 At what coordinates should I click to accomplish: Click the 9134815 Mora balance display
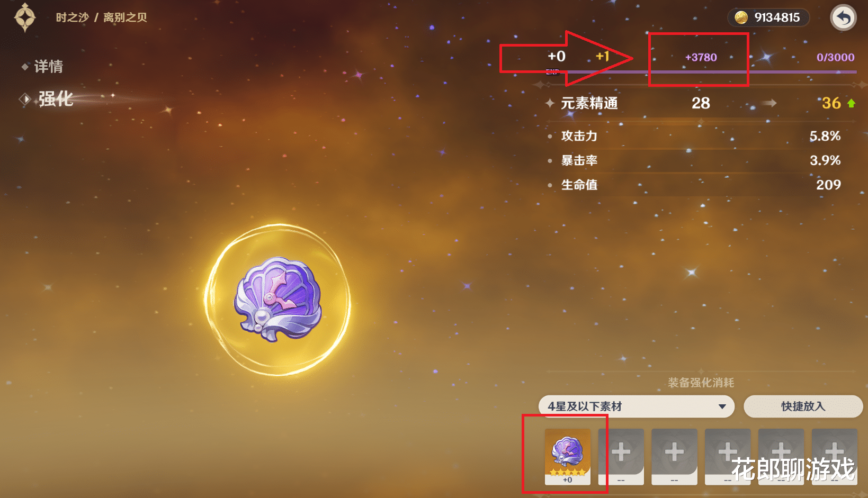click(768, 17)
